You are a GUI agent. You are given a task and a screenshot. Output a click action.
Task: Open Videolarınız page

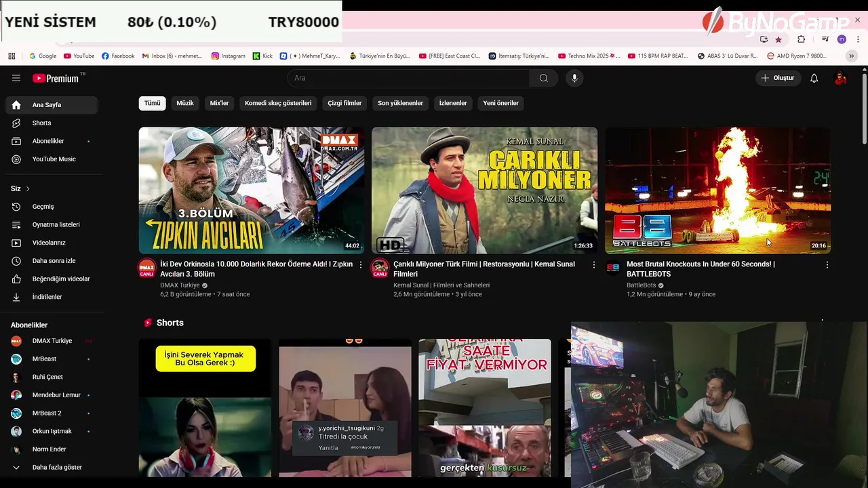click(52, 243)
